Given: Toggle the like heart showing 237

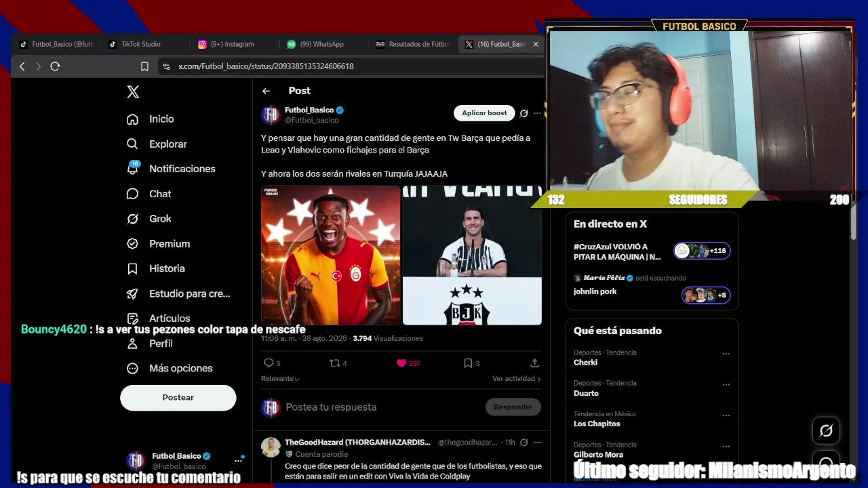Looking at the screenshot, I should click(x=401, y=363).
